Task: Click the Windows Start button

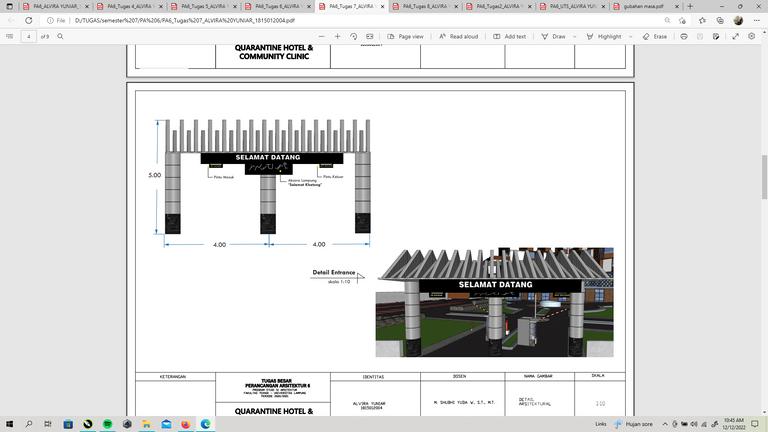Action: tap(9, 424)
